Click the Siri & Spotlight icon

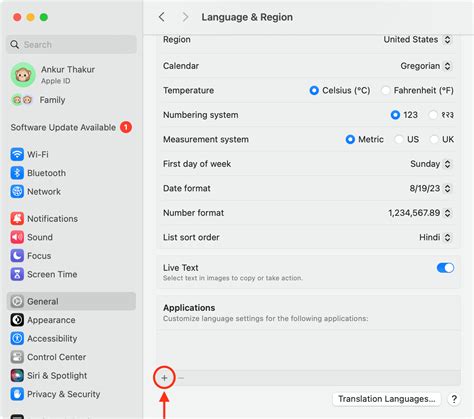17,376
